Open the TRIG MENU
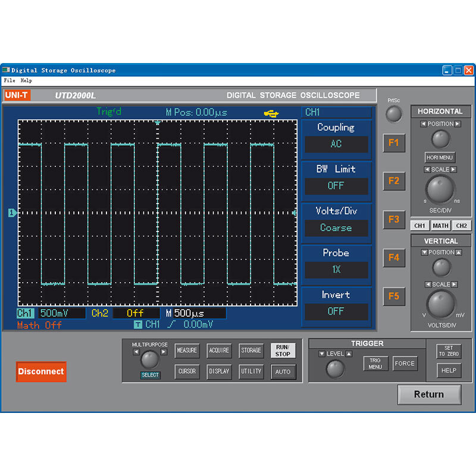This screenshot has height=476, width=476. [x=375, y=364]
